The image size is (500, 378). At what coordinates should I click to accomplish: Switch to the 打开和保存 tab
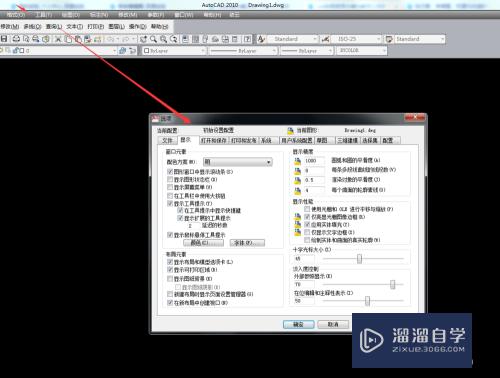click(x=214, y=140)
